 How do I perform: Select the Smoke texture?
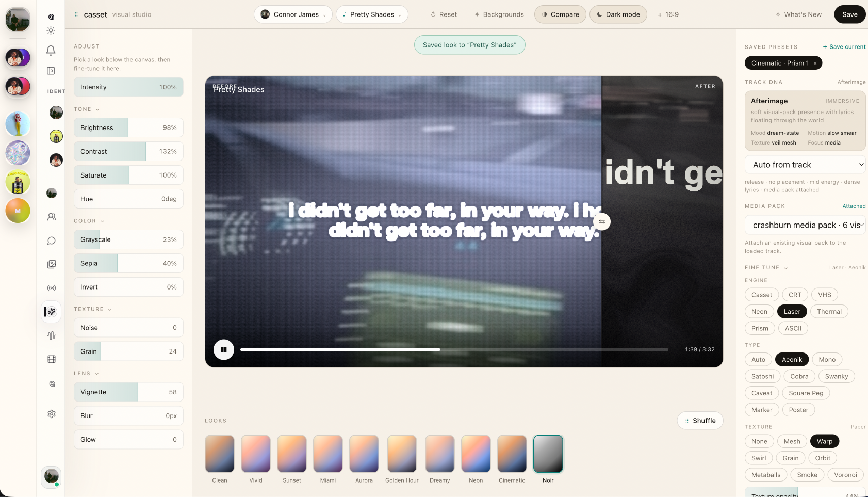(807, 475)
